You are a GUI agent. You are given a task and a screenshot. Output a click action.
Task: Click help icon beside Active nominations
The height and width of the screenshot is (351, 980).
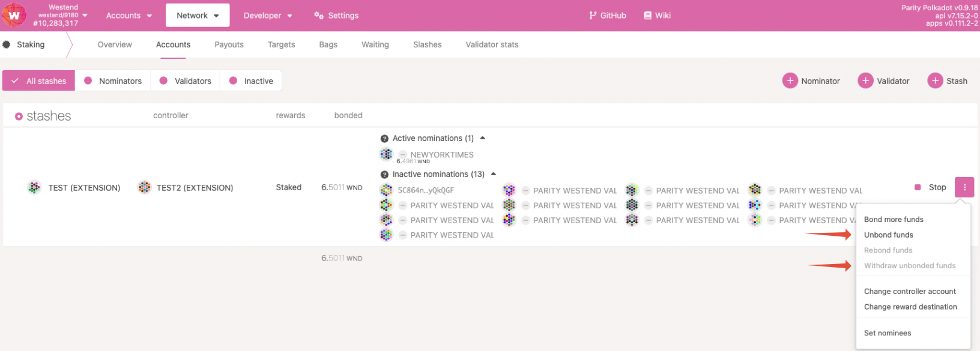384,139
